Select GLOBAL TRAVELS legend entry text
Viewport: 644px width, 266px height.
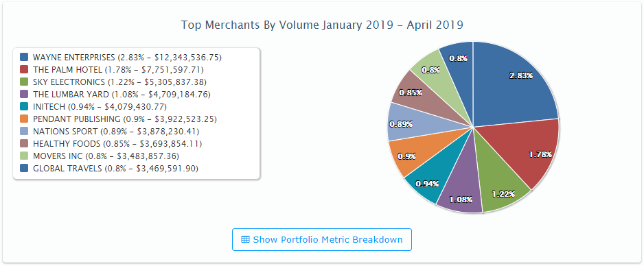pos(115,169)
